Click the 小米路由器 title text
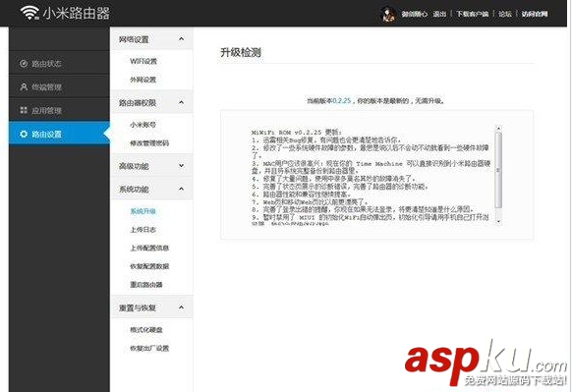 coord(77,13)
